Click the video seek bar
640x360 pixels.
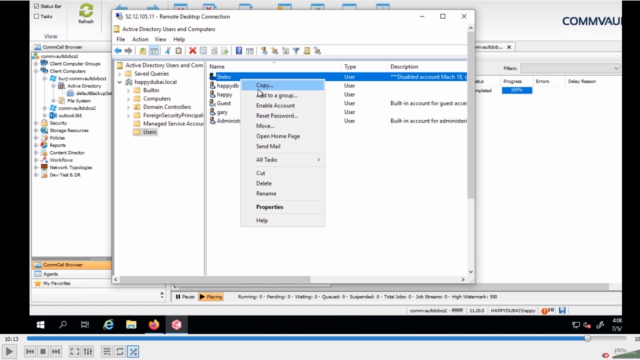tap(326, 338)
